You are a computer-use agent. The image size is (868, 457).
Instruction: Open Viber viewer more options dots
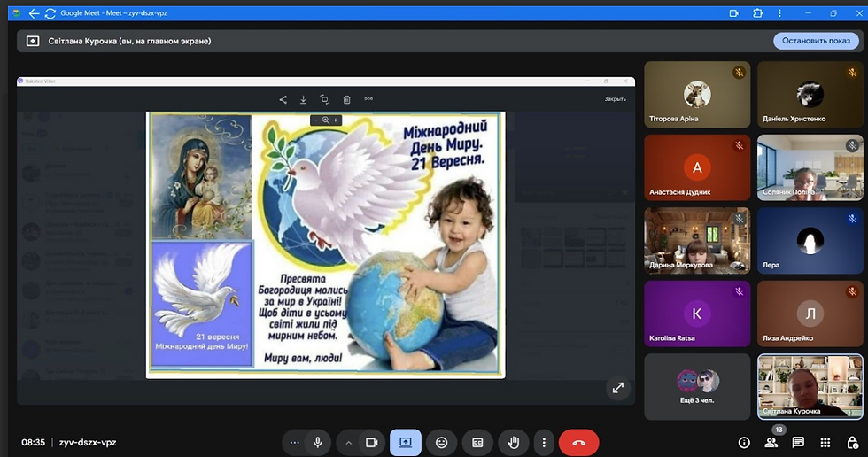[368, 99]
